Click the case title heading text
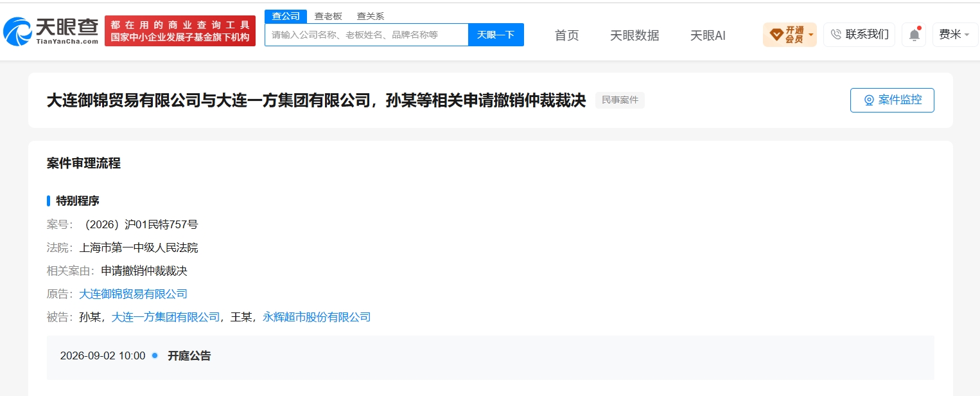 (316, 100)
